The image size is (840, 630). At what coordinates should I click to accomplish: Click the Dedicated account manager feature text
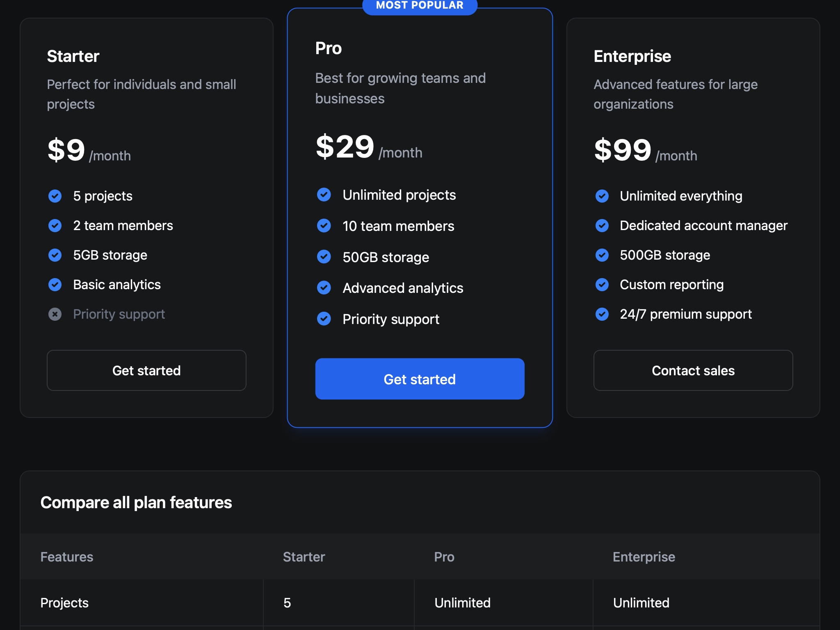(703, 226)
